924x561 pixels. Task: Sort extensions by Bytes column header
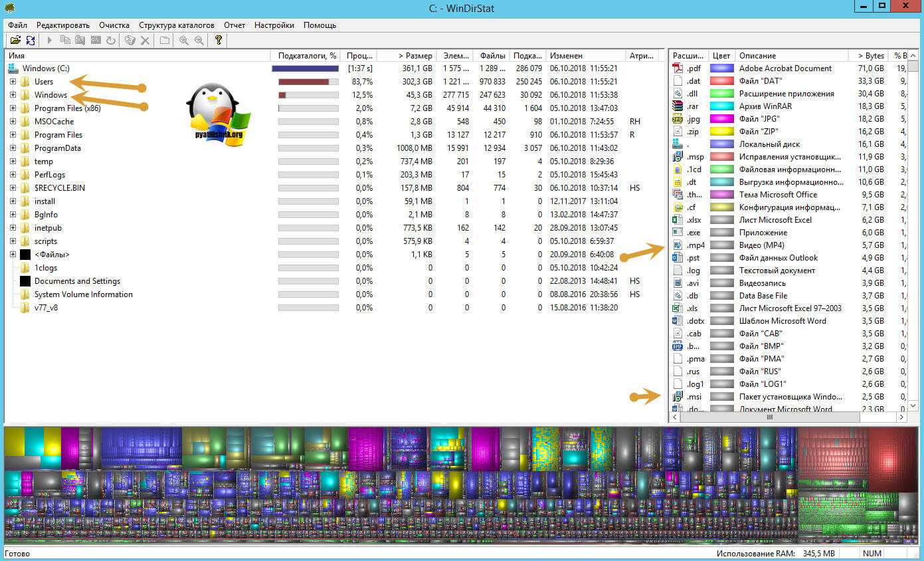[870, 56]
